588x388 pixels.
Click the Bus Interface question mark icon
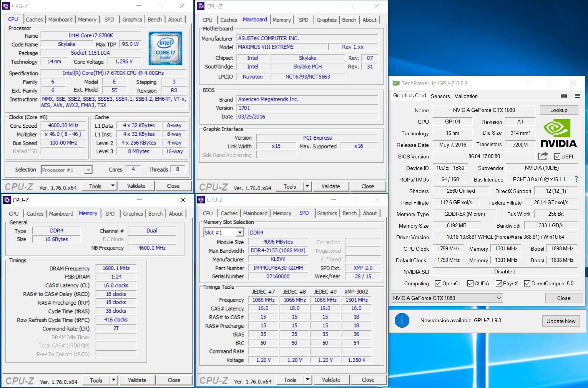[576, 179]
